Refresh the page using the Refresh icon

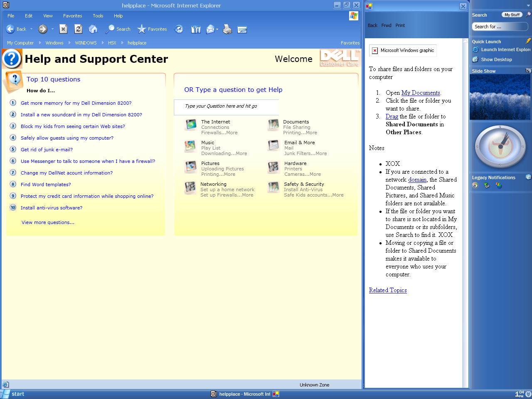tap(78, 29)
